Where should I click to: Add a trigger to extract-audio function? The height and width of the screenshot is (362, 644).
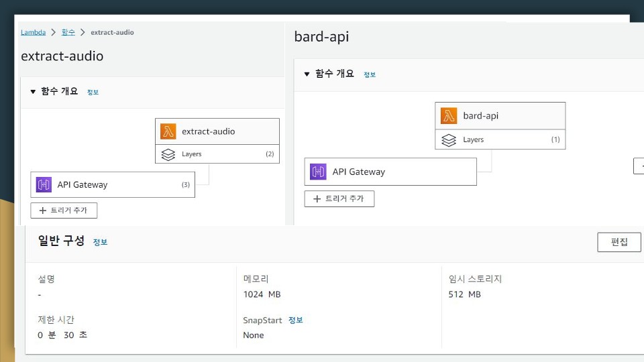(x=64, y=210)
